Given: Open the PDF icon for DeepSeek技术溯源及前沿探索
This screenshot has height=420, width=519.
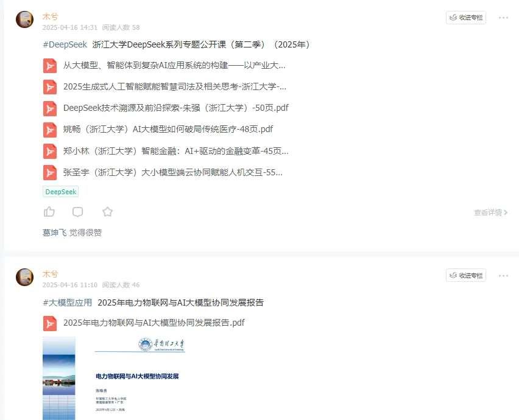Looking at the screenshot, I should pos(50,108).
